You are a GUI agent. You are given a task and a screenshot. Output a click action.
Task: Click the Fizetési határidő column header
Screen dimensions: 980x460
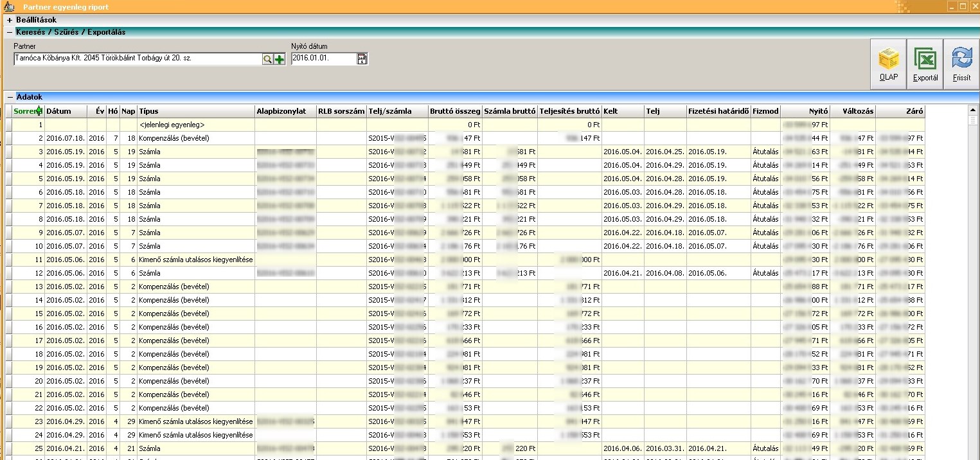click(718, 111)
